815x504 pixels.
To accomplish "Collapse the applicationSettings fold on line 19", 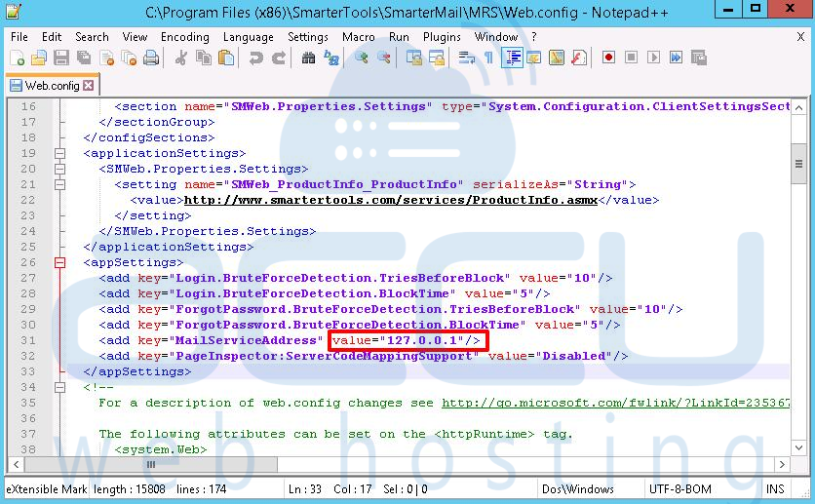I will [x=59, y=153].
